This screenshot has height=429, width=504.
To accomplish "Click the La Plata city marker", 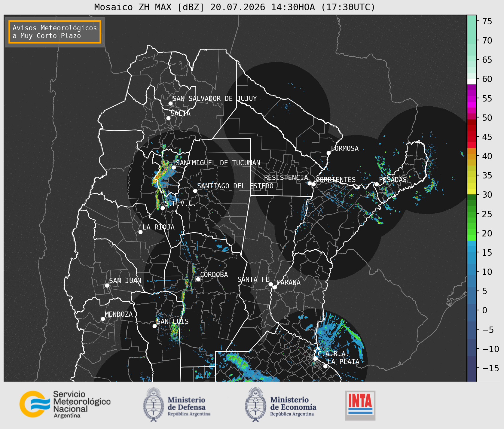I will click(x=325, y=366).
